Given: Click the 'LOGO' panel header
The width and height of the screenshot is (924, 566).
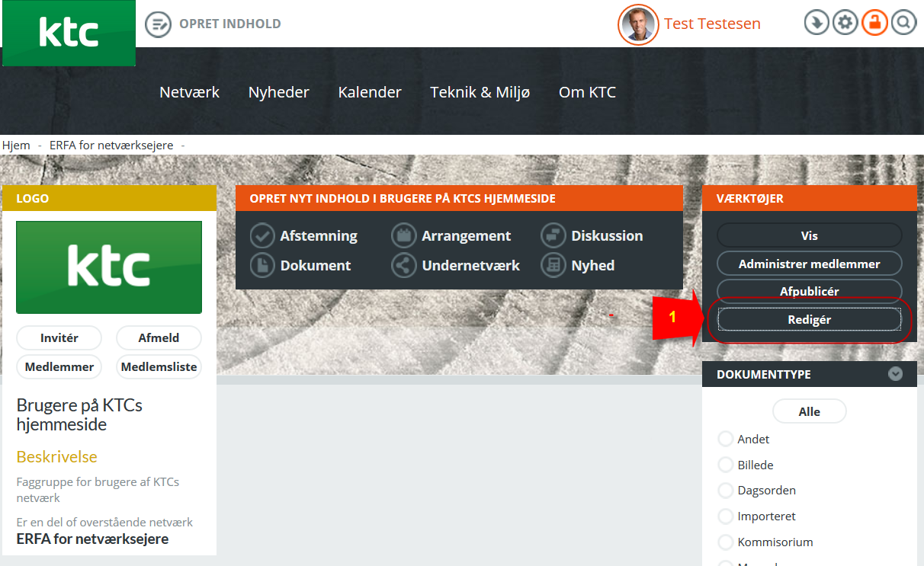Looking at the screenshot, I should 110,199.
